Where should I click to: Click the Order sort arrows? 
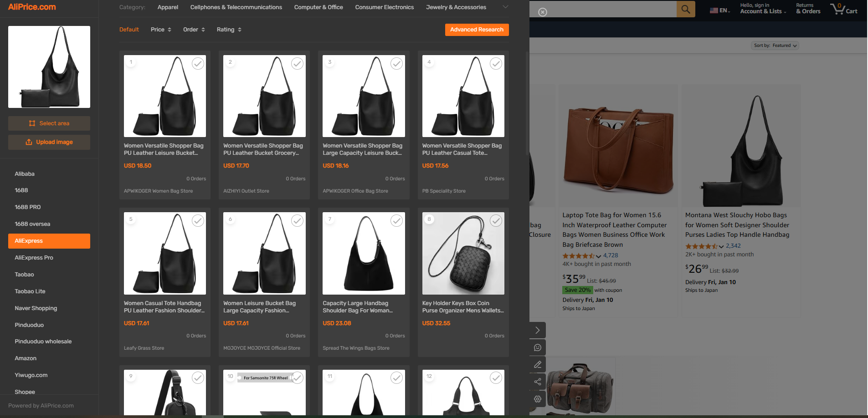click(203, 30)
